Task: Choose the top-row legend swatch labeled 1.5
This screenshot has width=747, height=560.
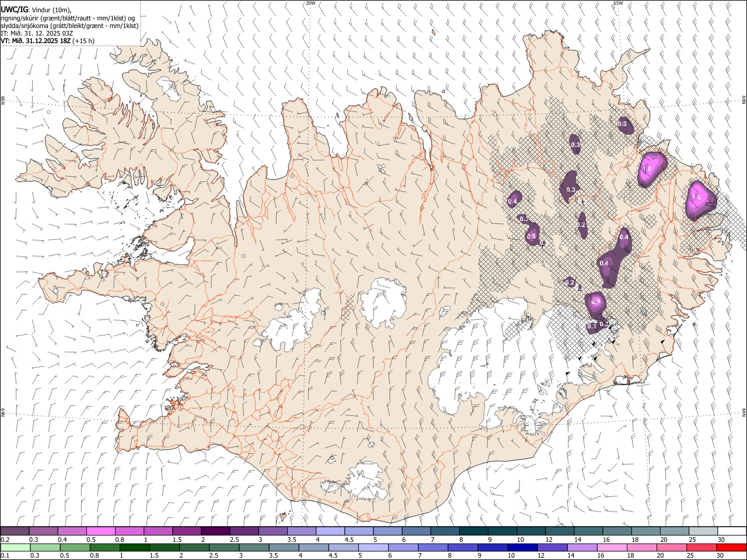Action: click(x=187, y=531)
